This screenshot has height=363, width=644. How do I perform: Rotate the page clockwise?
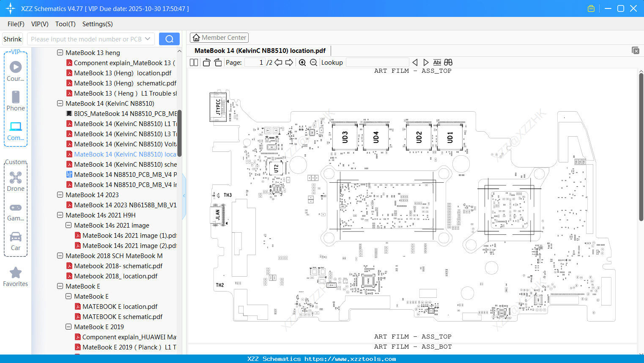(x=218, y=62)
